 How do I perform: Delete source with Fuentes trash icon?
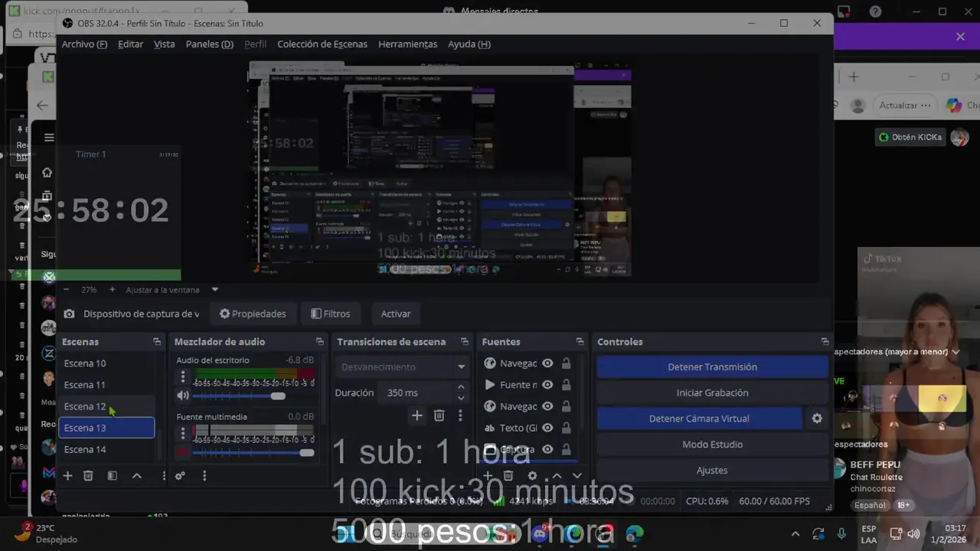click(x=508, y=476)
